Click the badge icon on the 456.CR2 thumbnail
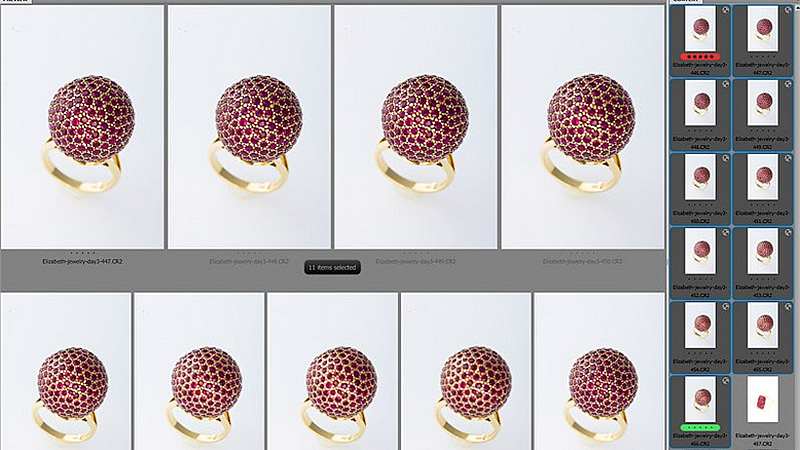 point(726,381)
